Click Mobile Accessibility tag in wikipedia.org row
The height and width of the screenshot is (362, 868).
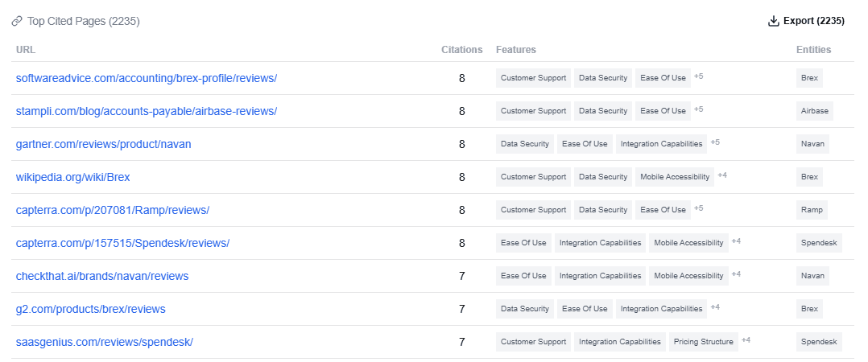pos(675,178)
